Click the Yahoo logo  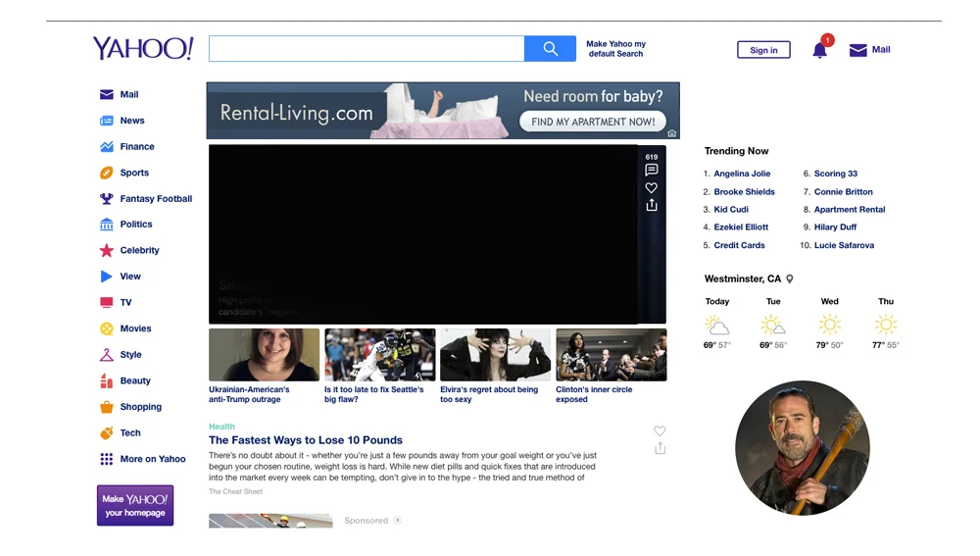143,48
